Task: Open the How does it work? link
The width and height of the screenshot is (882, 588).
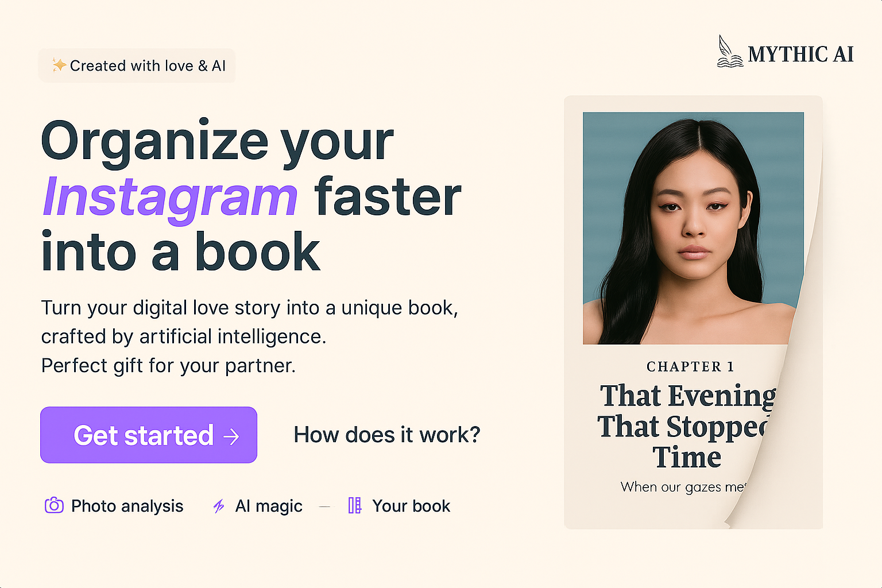Action: [386, 435]
